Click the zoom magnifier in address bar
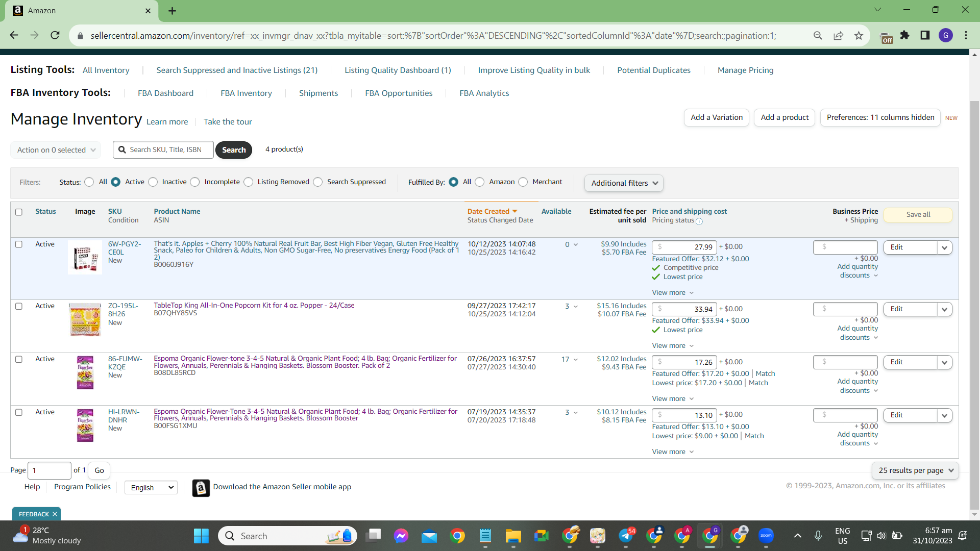980x551 pixels. (818, 35)
